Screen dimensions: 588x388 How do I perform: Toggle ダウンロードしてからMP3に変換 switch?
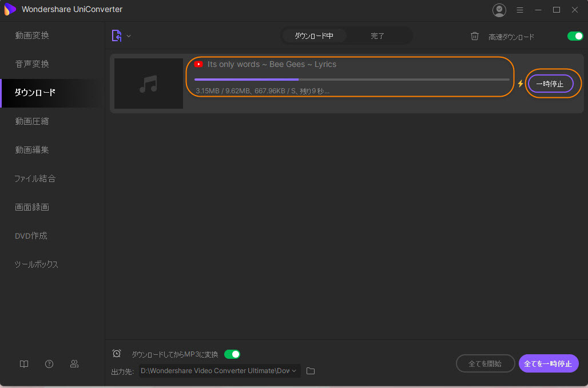(232, 354)
